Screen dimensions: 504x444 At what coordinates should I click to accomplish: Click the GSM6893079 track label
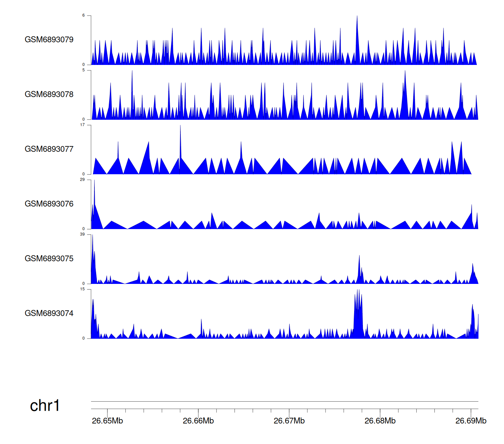pyautogui.click(x=49, y=40)
